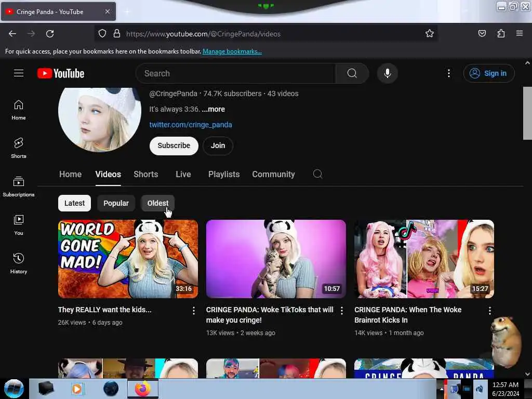Open options for 'Woke Brainrot' video
The height and width of the screenshot is (399, 532).
(x=489, y=311)
